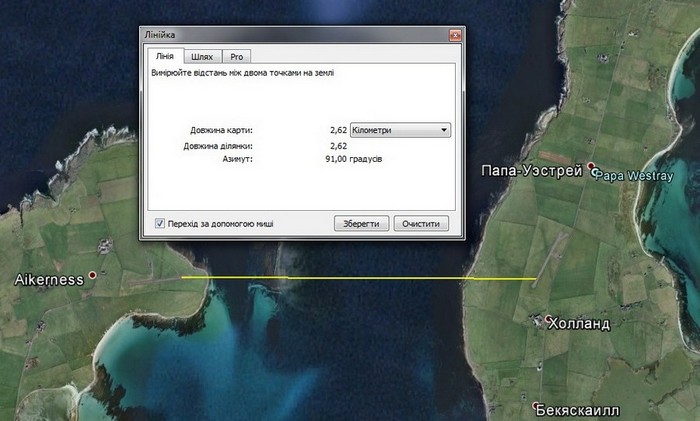Click the left endpoint of the yellow ruler line

[x=182, y=277]
